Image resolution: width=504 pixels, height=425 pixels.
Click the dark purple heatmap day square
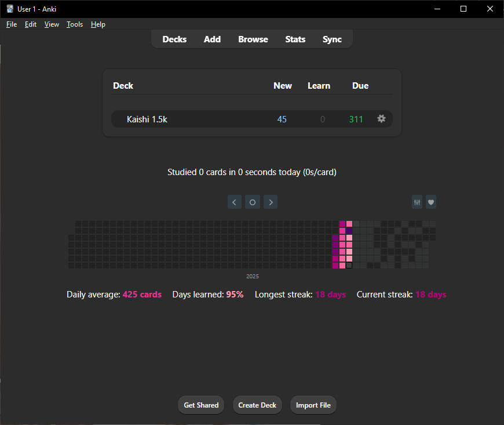coord(349,231)
